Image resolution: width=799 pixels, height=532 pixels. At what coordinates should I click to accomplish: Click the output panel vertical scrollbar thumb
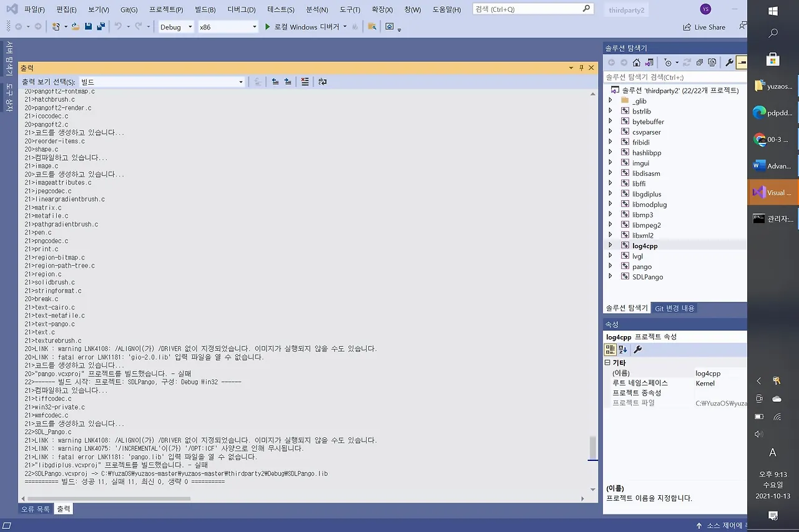(593, 448)
